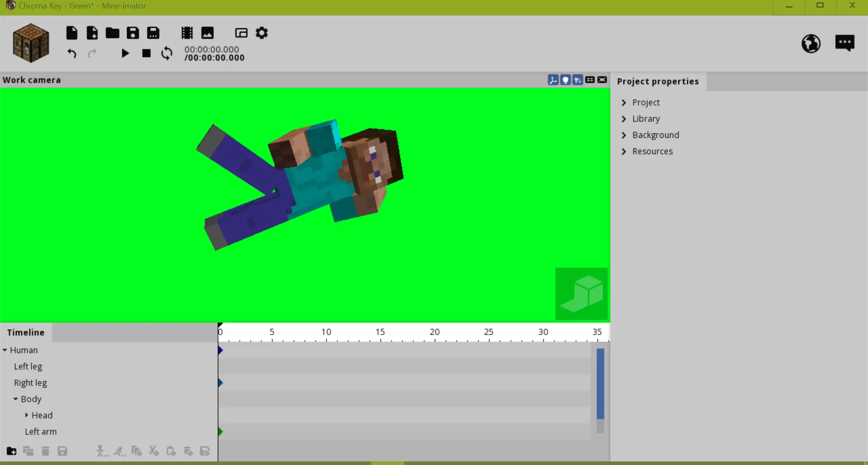
Task: Open the forums speech bubble icon
Action: pos(844,43)
